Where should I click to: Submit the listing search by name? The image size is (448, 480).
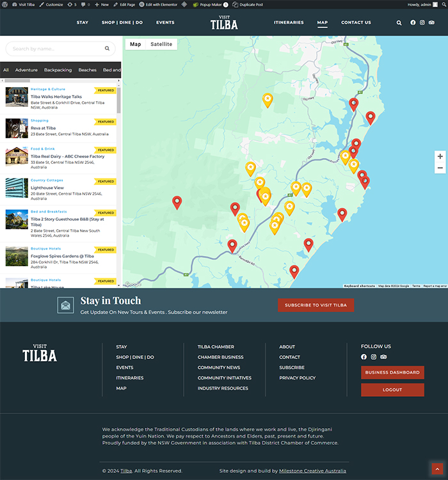point(108,49)
